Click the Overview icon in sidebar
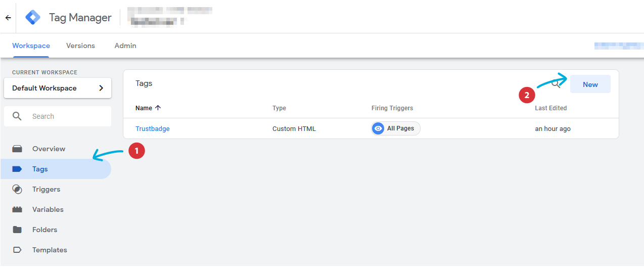The image size is (644, 269). tap(17, 149)
